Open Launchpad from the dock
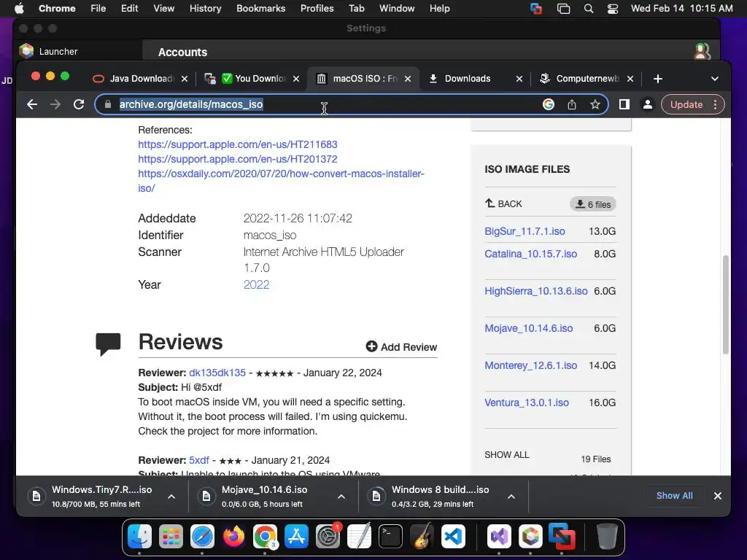This screenshot has width=747, height=560. tap(171, 536)
